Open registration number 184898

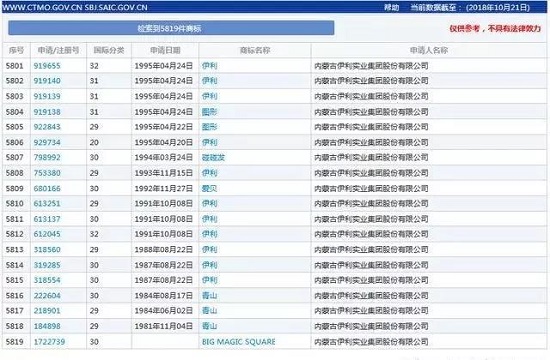(x=47, y=326)
